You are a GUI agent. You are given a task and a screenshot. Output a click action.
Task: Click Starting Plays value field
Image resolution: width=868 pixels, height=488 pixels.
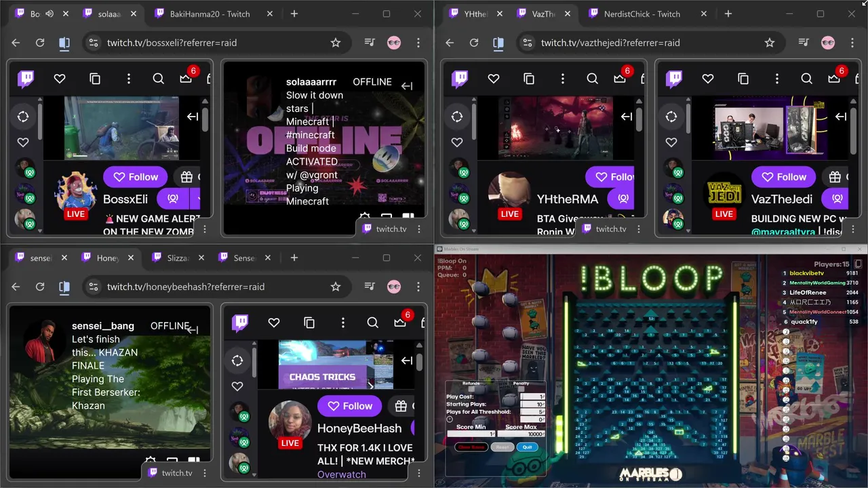(532, 404)
